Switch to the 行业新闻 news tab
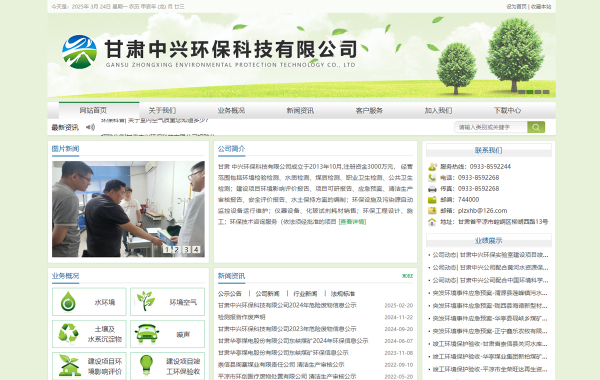This screenshot has width=600, height=380. (305, 294)
